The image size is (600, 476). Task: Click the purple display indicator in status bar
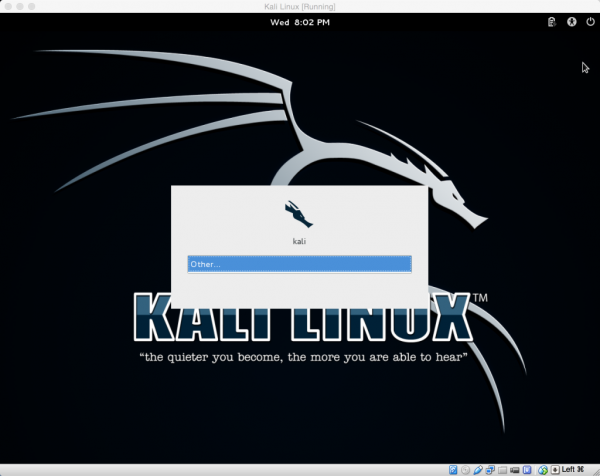527,470
